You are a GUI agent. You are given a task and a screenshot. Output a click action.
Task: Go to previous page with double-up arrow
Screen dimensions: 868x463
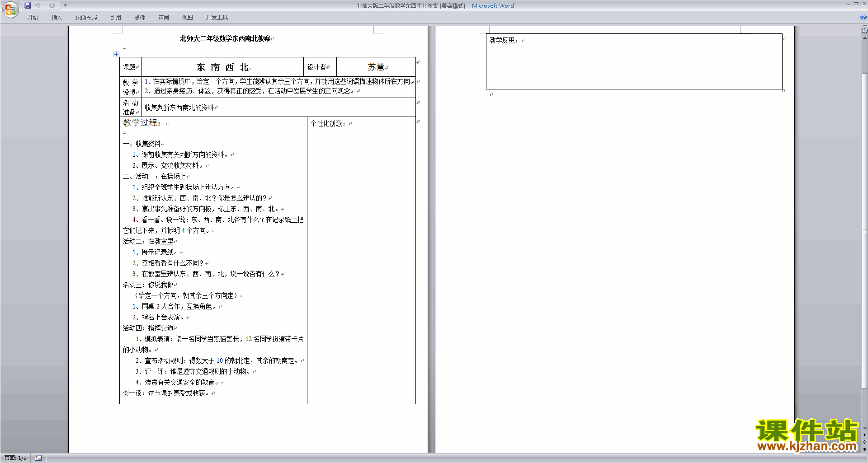click(x=864, y=435)
